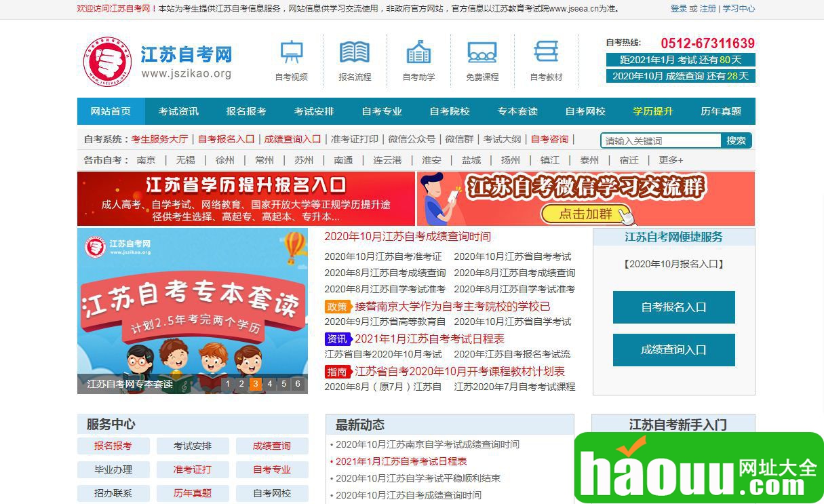The width and height of the screenshot is (824, 504).
Task: Open 2021年1月江苏自考考试日程表 headline link
Action: click(430, 339)
